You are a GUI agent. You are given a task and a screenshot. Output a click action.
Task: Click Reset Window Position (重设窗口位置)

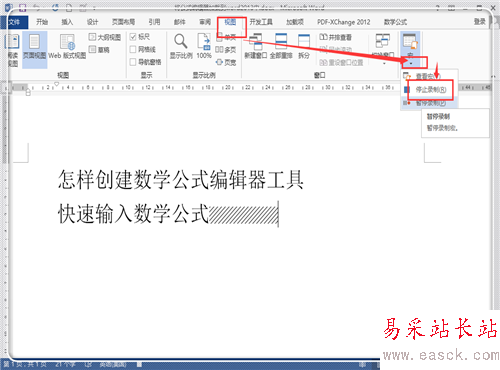point(341,62)
